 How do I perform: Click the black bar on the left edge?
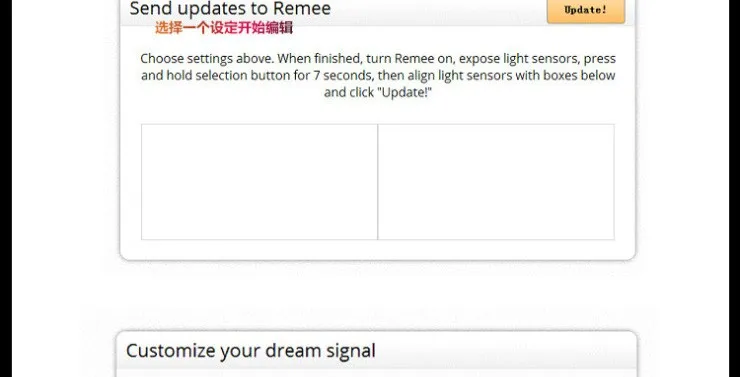[6, 188]
